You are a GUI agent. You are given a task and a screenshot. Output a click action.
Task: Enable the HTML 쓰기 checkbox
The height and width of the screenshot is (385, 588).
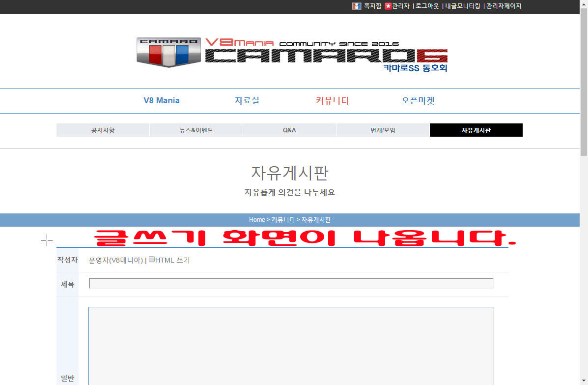152,259
